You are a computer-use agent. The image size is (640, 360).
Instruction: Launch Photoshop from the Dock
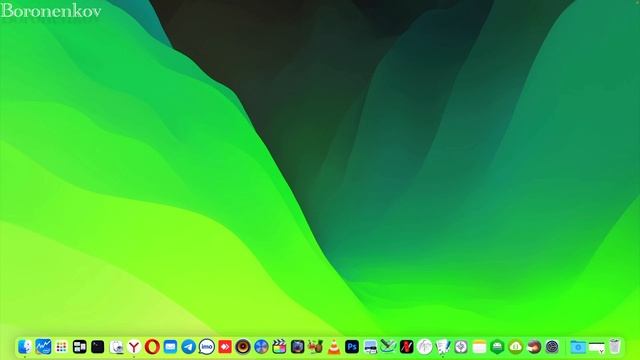[352, 347]
